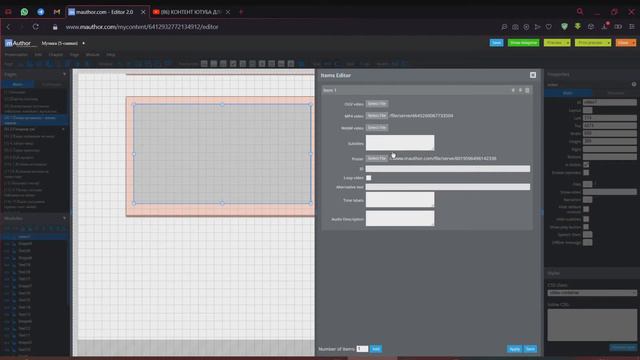640x360 pixels.
Task: Click the Speech texts button
Action: pos(587,235)
